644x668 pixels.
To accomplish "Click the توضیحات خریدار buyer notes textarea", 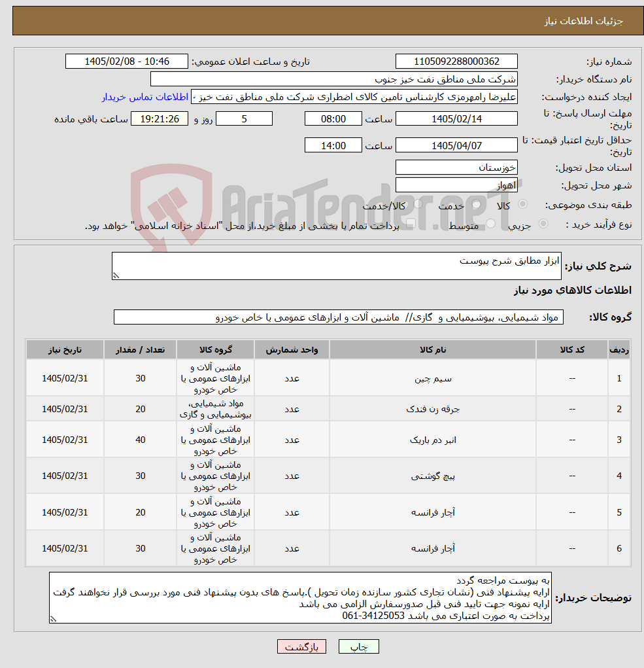I will point(300,598).
